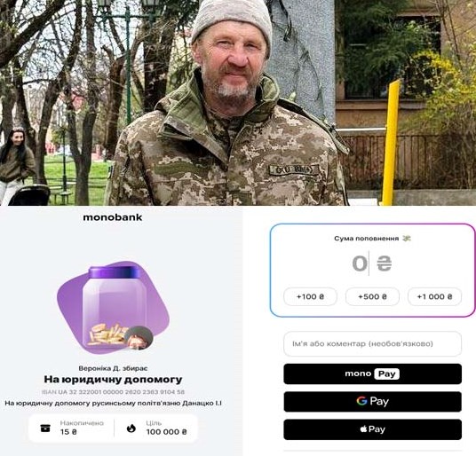This screenshot has width=476, height=456.
Task: Pay with mono Pay button
Action: pyautogui.click(x=372, y=373)
